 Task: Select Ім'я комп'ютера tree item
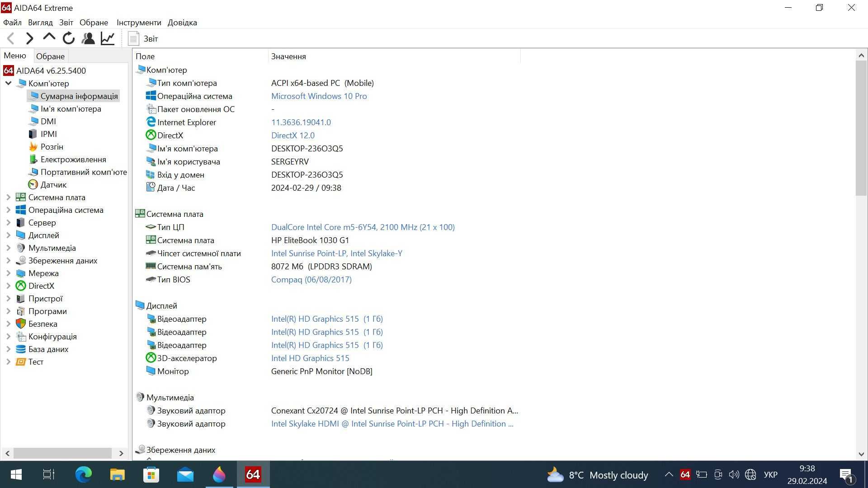click(65, 108)
